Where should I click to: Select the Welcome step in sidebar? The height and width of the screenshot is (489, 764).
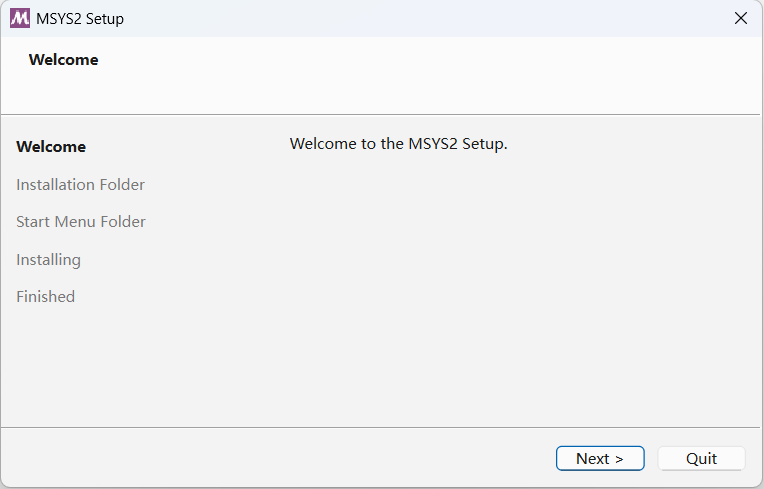(x=51, y=147)
